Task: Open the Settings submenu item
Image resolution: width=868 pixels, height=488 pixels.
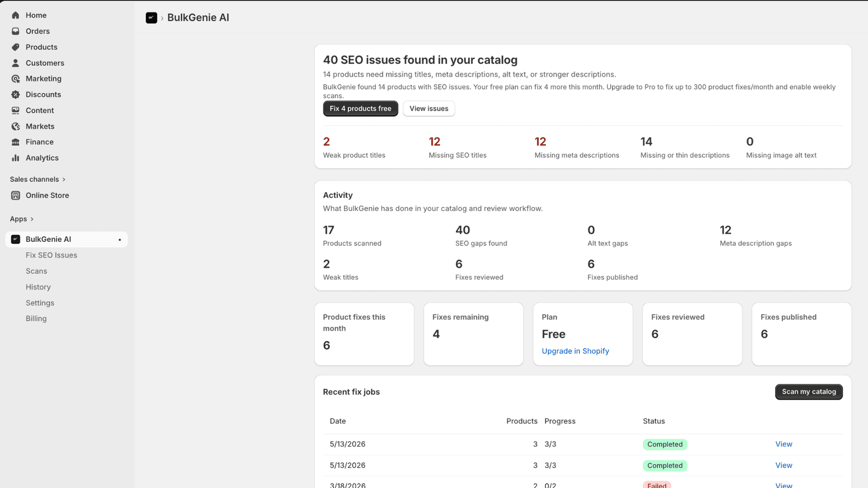Action: 40,303
